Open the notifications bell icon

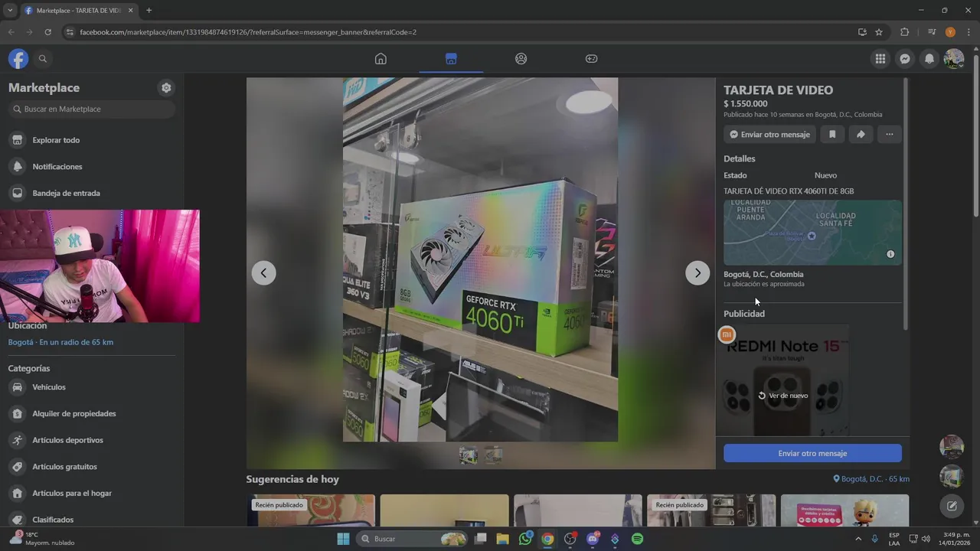pos(929,59)
